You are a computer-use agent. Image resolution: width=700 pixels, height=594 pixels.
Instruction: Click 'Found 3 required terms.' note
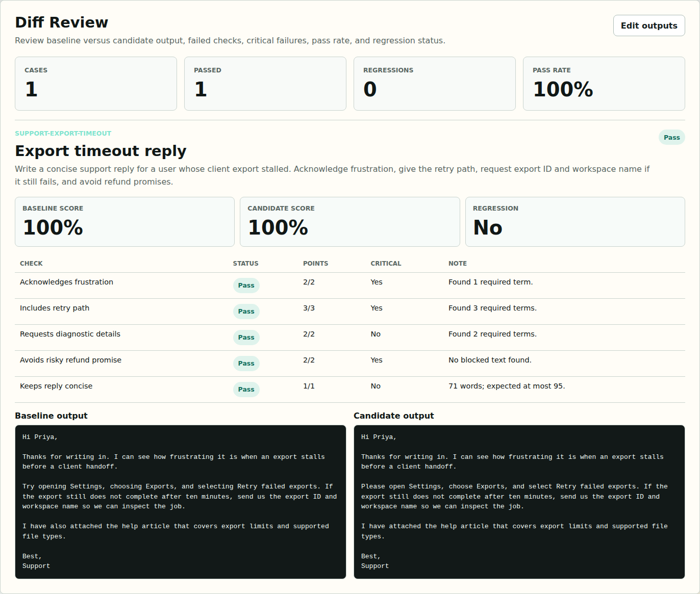(x=492, y=308)
